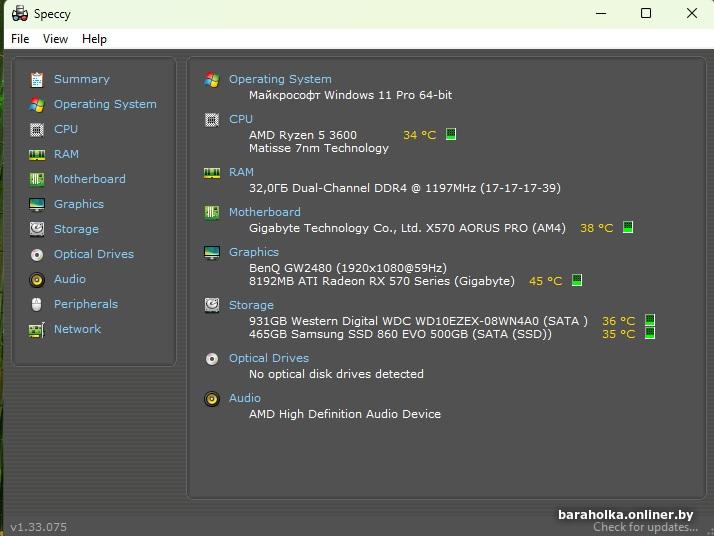Click the Motherboard icon in the summary panel
The height and width of the screenshot is (536, 714).
coord(212,212)
